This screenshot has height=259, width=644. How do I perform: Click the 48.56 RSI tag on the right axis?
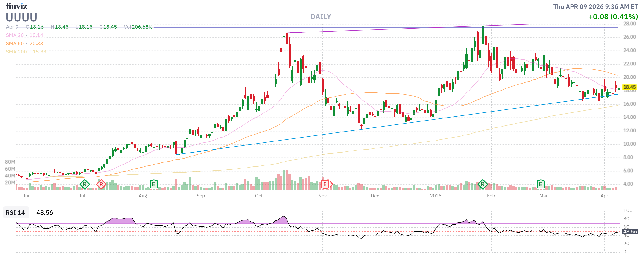tap(629, 232)
